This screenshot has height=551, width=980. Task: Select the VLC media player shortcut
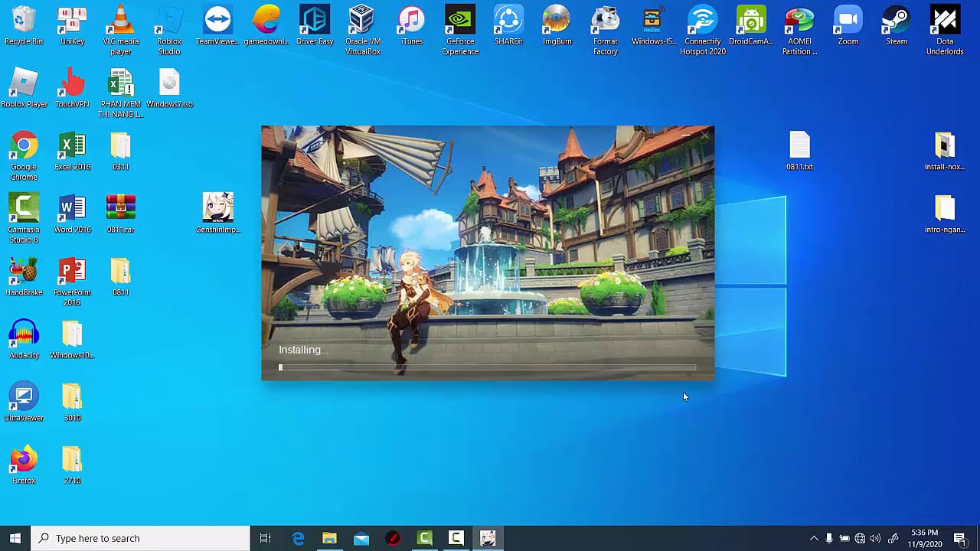[120, 31]
